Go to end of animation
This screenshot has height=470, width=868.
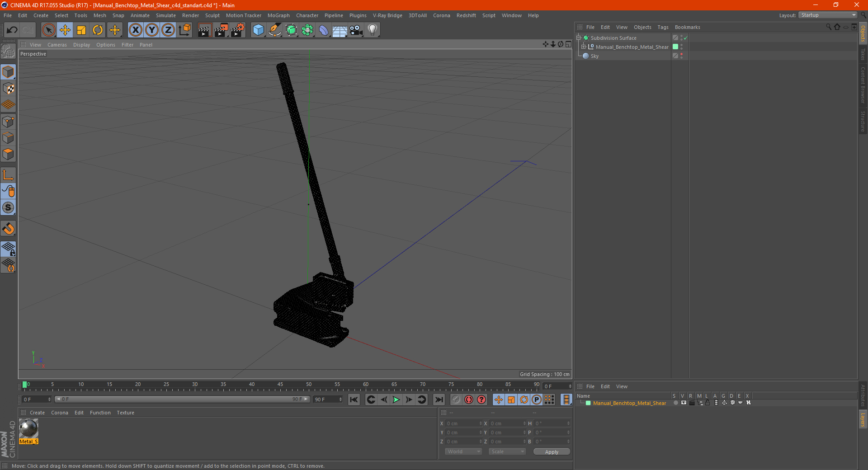439,399
